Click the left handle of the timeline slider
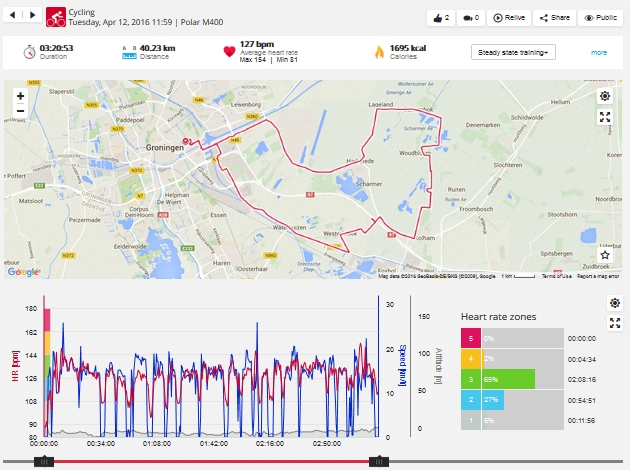This screenshot has height=470, width=630. pyautogui.click(x=43, y=461)
